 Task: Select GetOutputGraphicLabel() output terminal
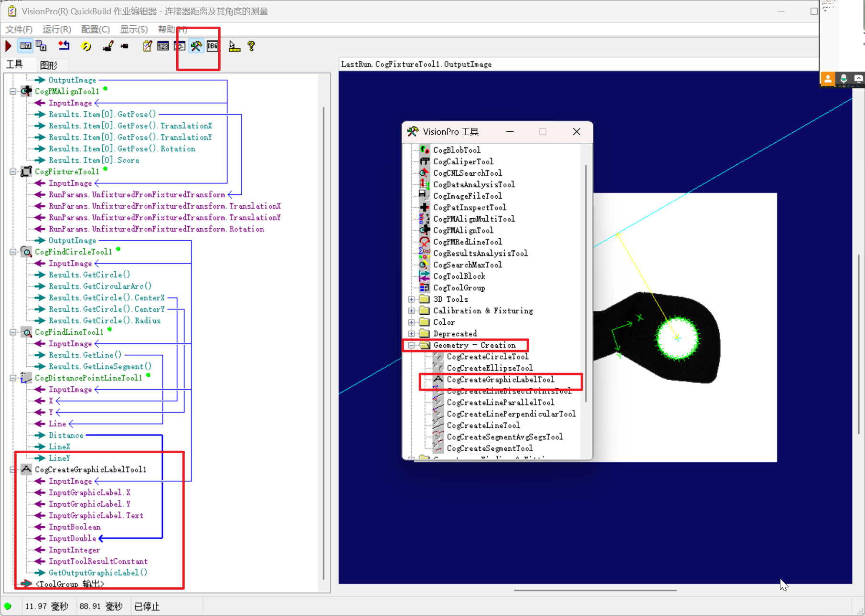pyautogui.click(x=98, y=573)
